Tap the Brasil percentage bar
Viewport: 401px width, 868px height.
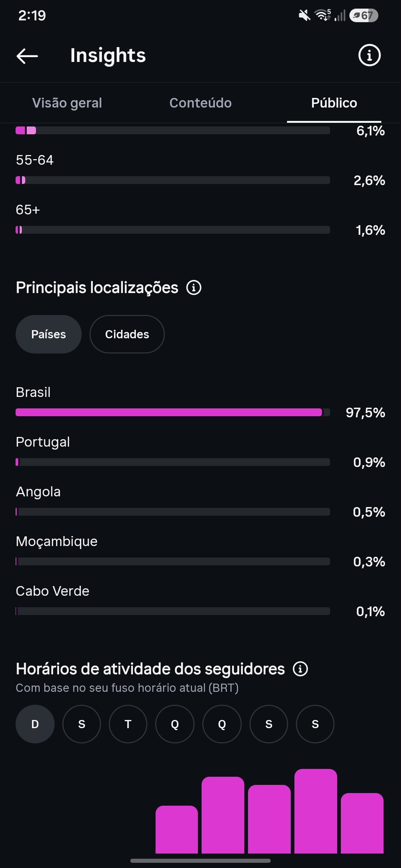(173, 412)
